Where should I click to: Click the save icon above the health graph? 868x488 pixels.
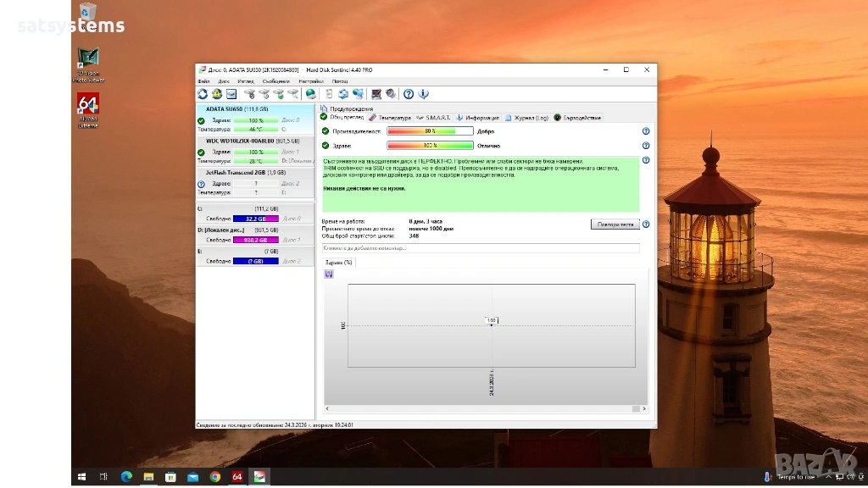pos(329,274)
